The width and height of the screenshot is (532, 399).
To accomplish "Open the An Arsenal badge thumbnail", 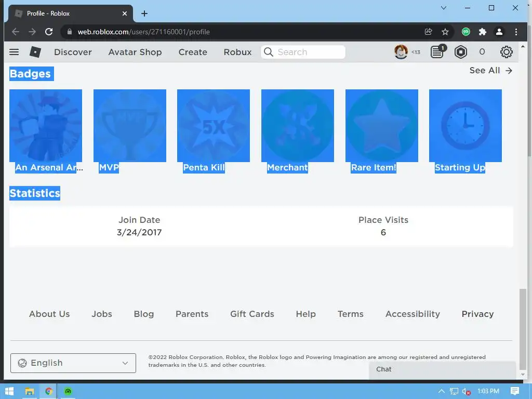I will pos(46,126).
